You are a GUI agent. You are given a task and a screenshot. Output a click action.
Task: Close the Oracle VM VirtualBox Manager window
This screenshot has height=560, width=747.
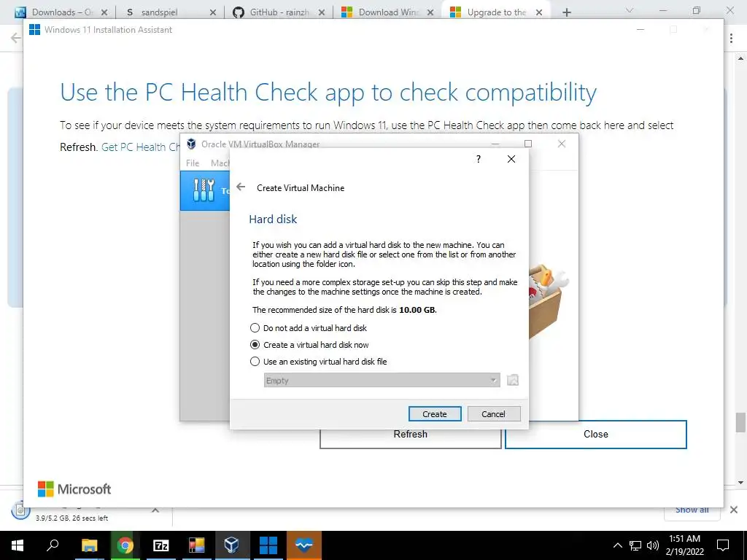coord(561,144)
